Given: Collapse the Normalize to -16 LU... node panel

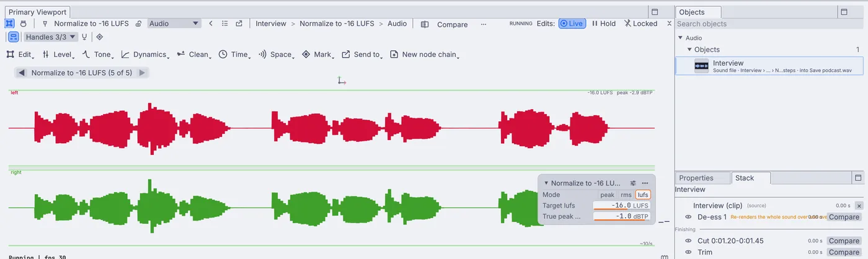Looking at the screenshot, I should pos(546,183).
